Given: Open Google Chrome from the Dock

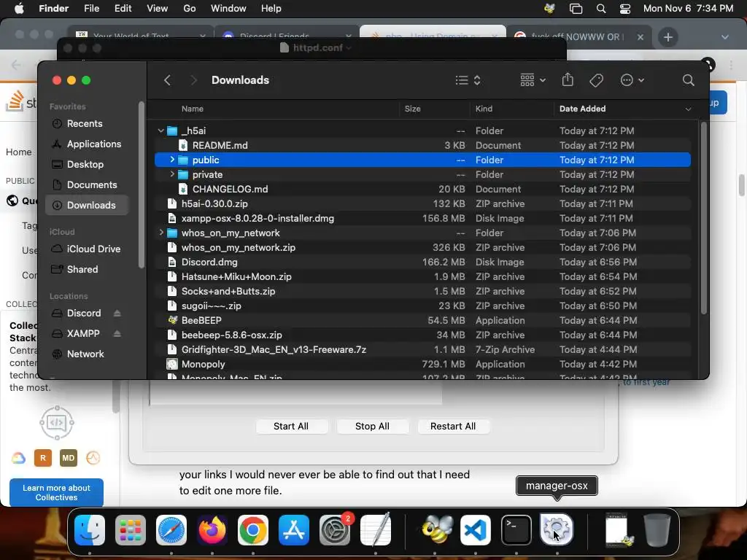Looking at the screenshot, I should coord(253,530).
